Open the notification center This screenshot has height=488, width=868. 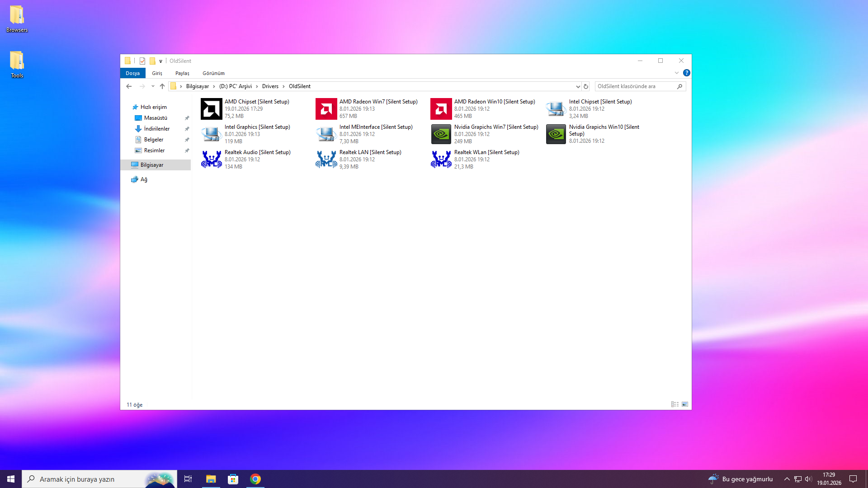(x=853, y=479)
